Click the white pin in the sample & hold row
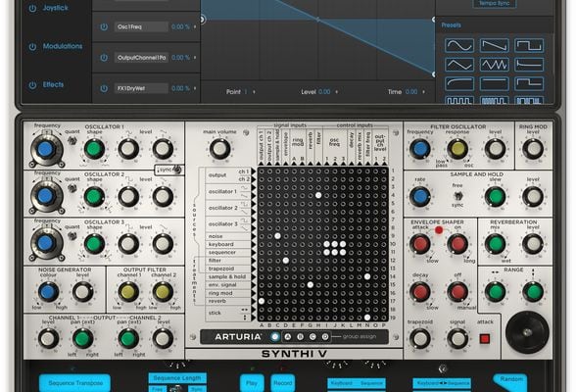Image resolution: width=576 pixels, height=392 pixels. pyautogui.click(x=367, y=276)
